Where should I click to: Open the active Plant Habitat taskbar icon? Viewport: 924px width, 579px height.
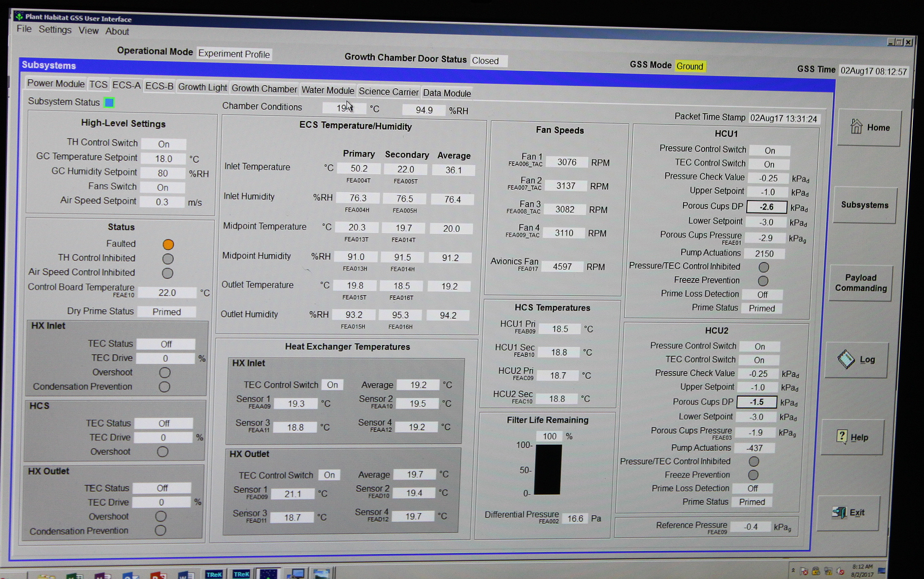pyautogui.click(x=268, y=573)
